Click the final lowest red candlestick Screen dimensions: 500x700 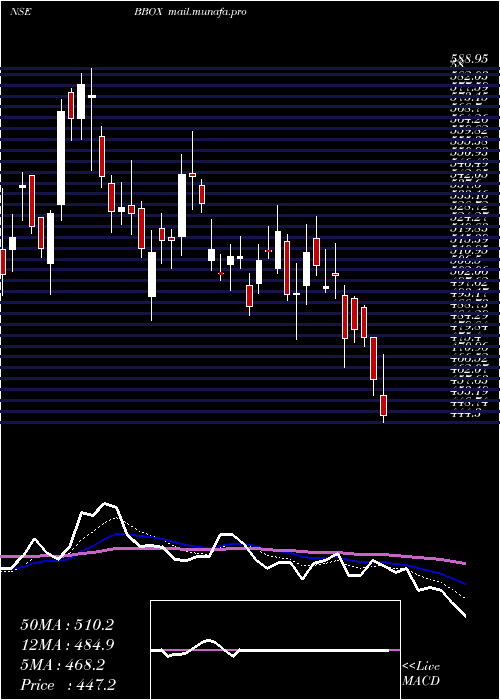[x=383, y=405]
